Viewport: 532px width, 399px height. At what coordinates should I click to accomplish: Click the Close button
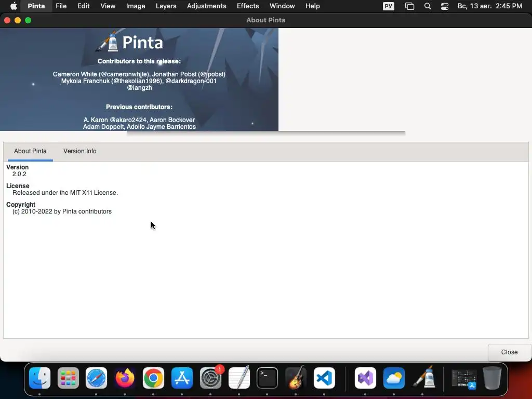coord(509,352)
